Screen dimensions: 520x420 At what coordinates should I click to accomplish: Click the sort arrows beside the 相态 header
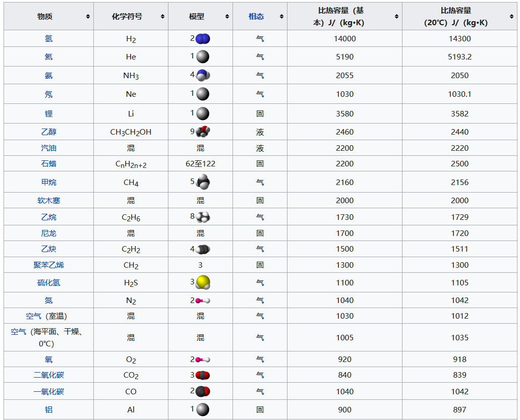pyautogui.click(x=281, y=16)
